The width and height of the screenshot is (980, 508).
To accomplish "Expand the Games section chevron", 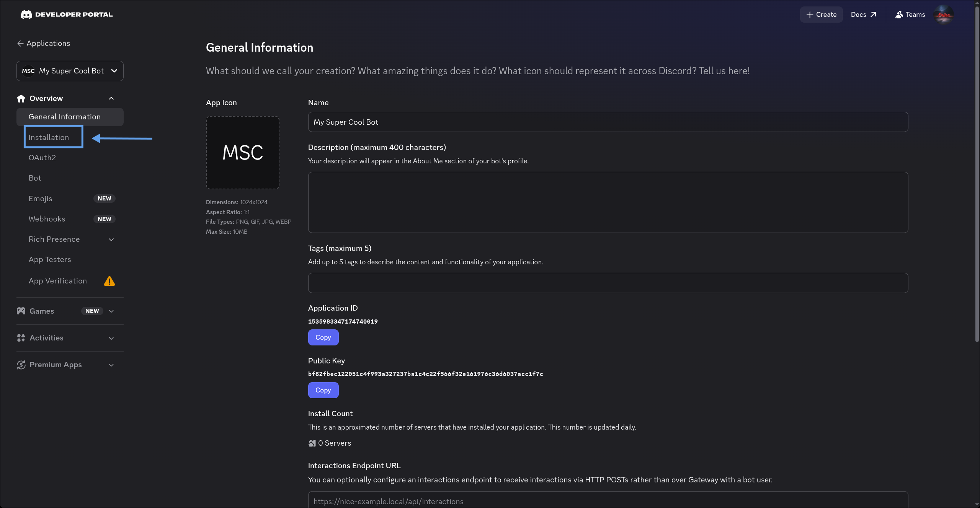I will pos(111,311).
